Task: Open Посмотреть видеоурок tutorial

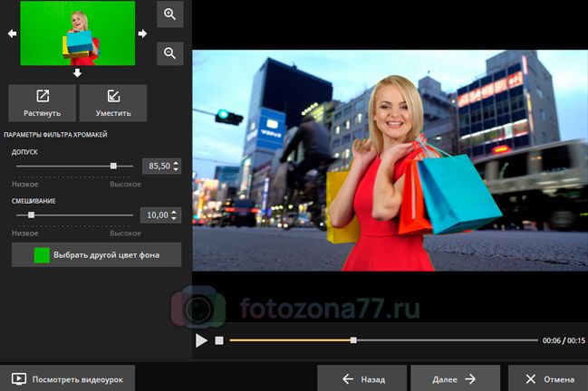Action: (68, 379)
